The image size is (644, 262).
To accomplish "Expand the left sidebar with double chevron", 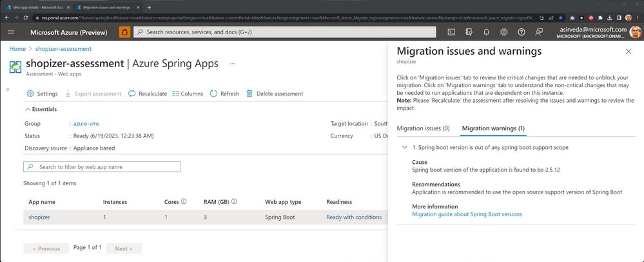I will coord(7,89).
